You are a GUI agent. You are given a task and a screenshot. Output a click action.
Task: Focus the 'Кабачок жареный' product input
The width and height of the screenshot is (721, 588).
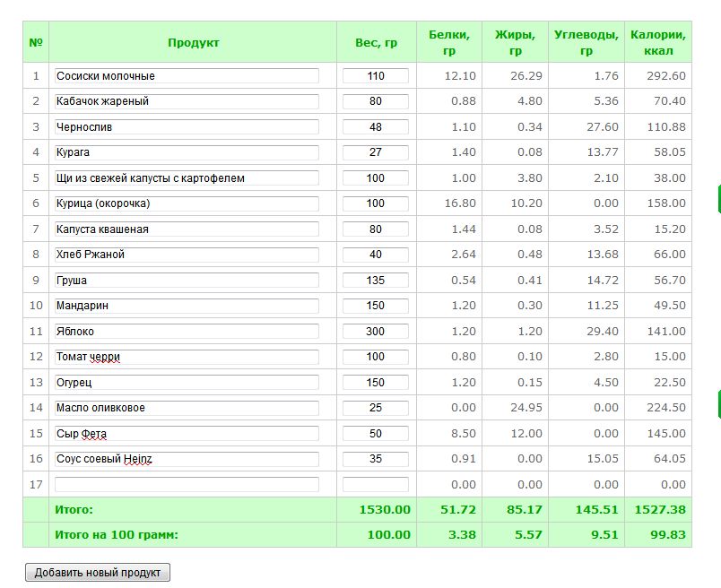point(187,101)
